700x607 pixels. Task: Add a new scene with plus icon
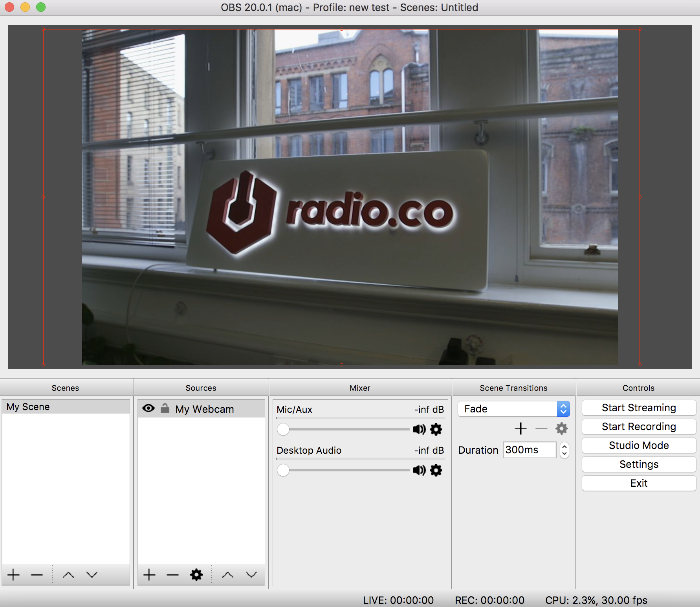click(13, 575)
